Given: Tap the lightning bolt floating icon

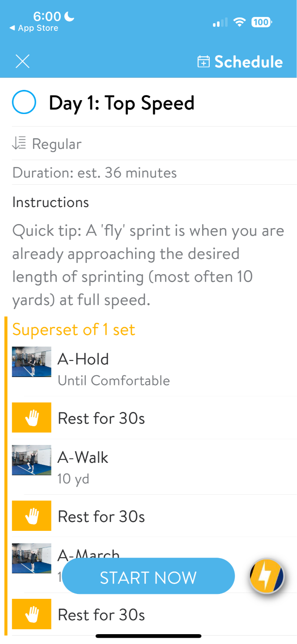Looking at the screenshot, I should click(x=267, y=576).
